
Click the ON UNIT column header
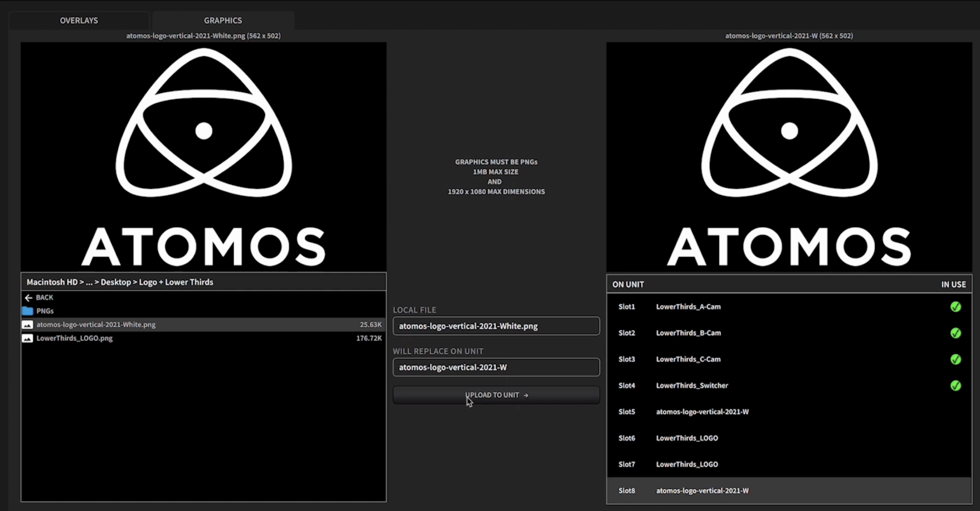point(628,284)
